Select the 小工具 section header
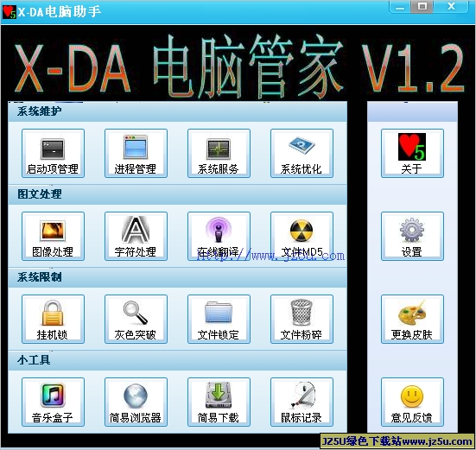The width and height of the screenshot is (476, 450). 177,360
